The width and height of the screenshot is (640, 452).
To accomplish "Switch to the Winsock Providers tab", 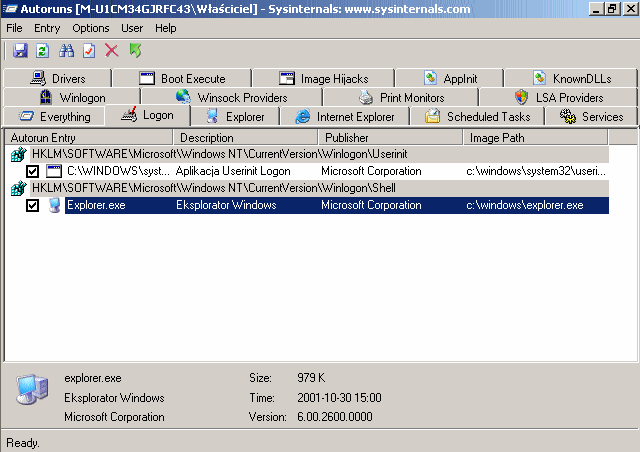I will click(232, 98).
